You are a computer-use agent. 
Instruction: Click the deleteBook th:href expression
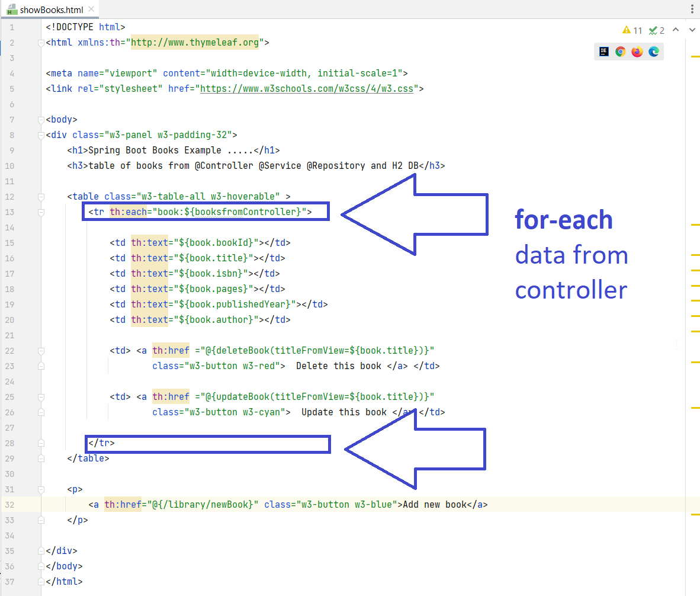317,351
